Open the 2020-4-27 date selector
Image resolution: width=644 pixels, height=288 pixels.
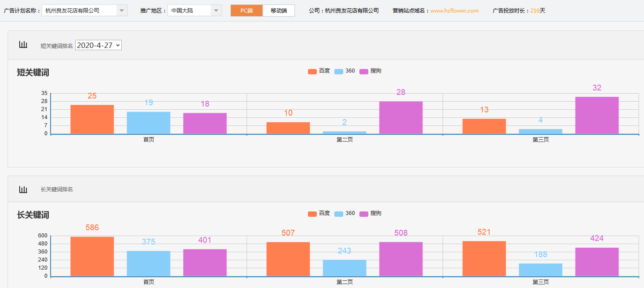(x=98, y=45)
